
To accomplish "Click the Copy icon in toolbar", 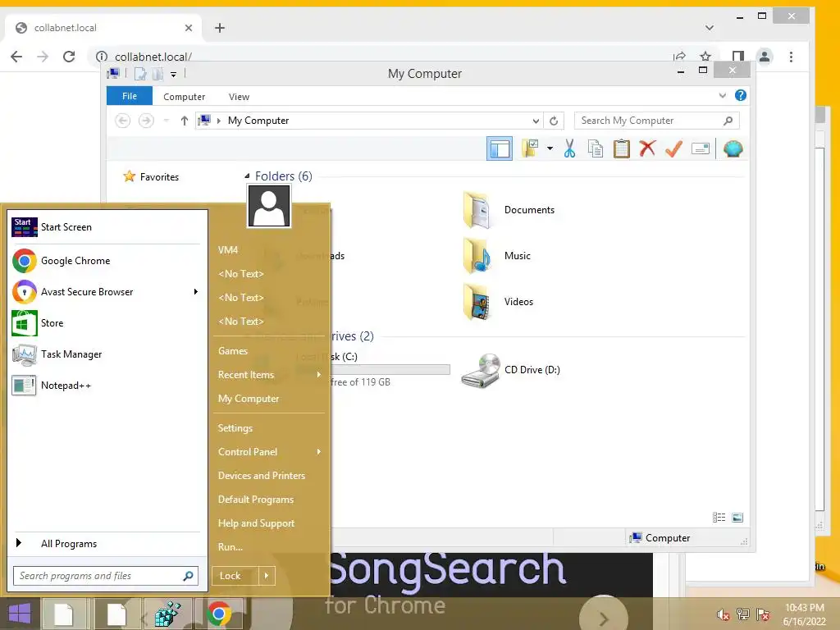I will coord(596,148).
